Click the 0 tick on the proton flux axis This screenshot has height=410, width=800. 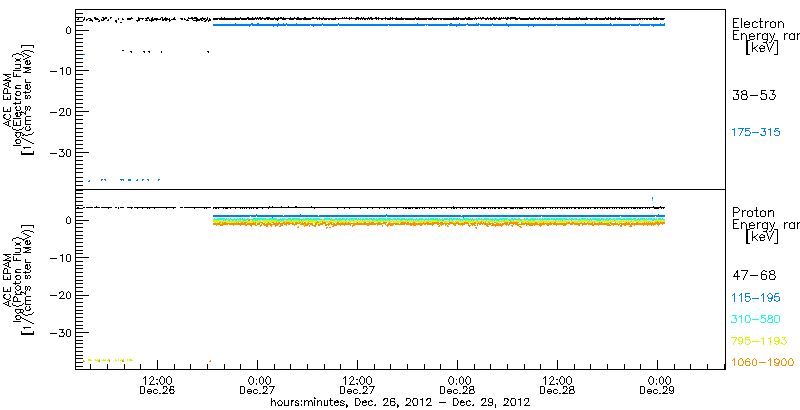tap(68, 220)
